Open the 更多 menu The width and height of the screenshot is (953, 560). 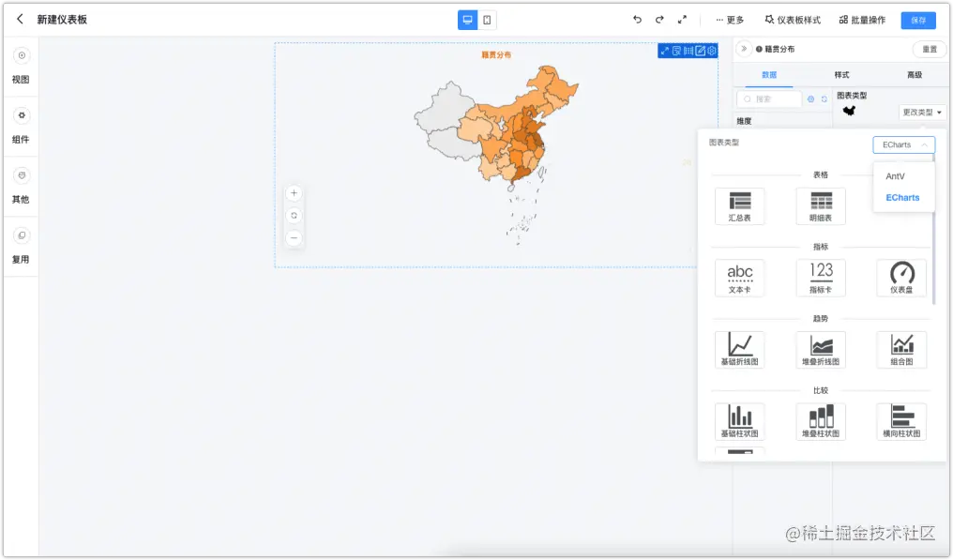click(x=730, y=20)
